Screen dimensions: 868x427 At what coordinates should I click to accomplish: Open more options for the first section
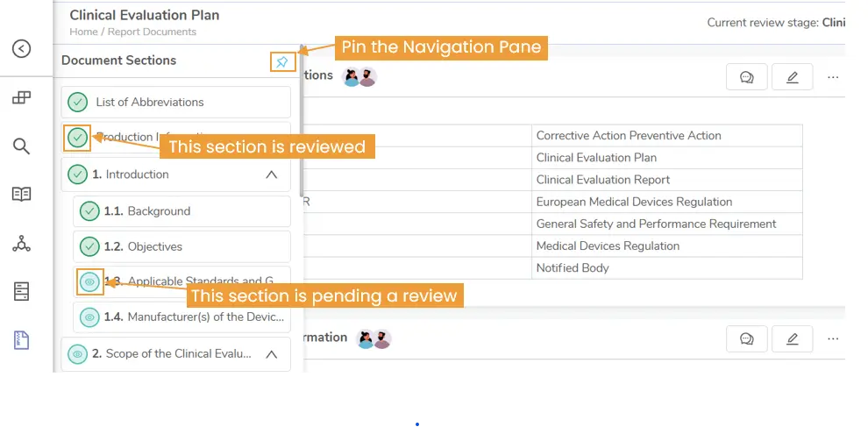tap(833, 77)
